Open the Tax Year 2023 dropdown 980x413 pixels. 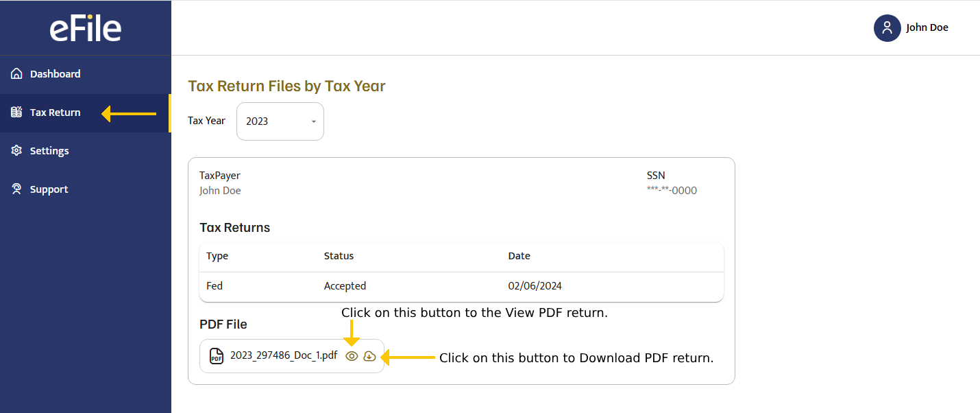[280, 121]
